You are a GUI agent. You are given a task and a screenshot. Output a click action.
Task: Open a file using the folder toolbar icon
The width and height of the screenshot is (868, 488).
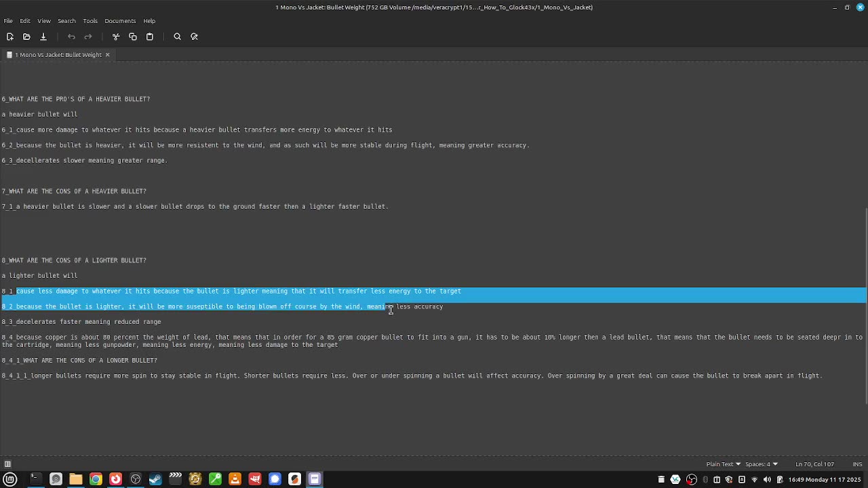coord(26,37)
